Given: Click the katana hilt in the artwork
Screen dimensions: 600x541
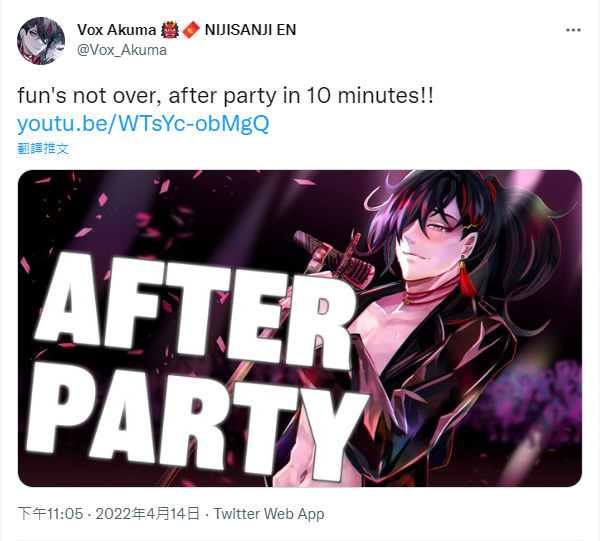Looking at the screenshot, I should [334, 255].
